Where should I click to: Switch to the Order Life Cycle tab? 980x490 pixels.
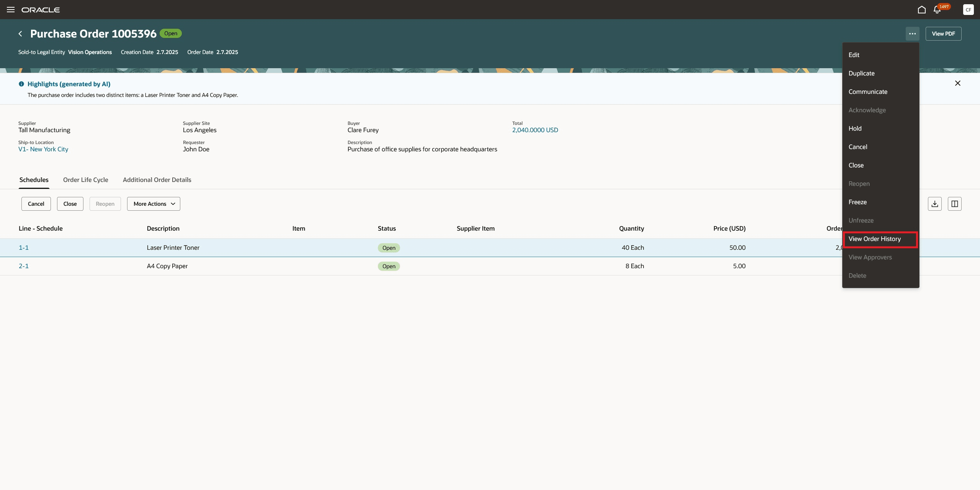coord(85,180)
